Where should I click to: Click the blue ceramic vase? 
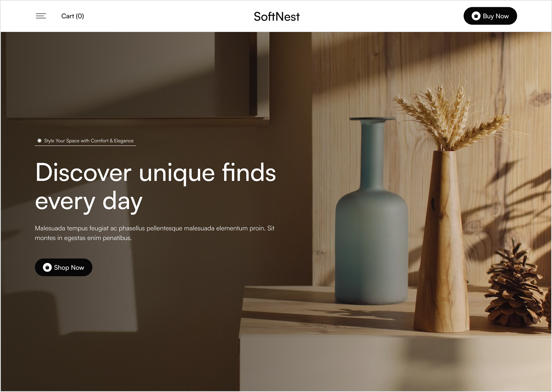(x=371, y=211)
